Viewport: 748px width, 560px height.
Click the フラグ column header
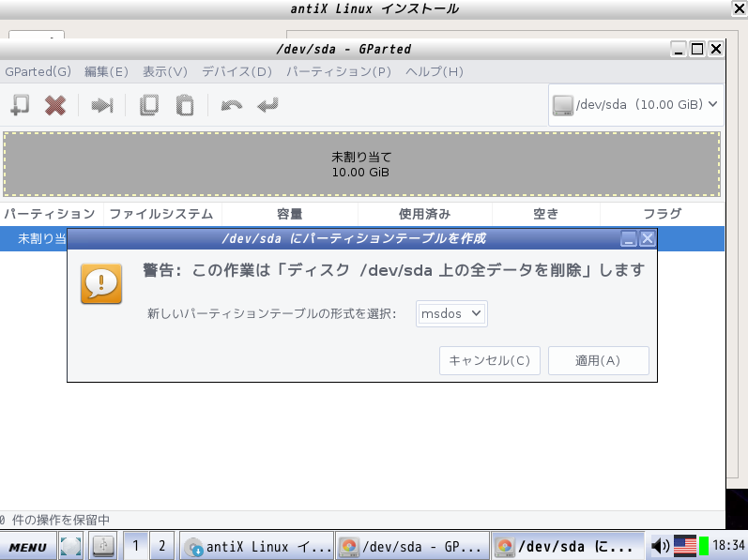tap(663, 214)
